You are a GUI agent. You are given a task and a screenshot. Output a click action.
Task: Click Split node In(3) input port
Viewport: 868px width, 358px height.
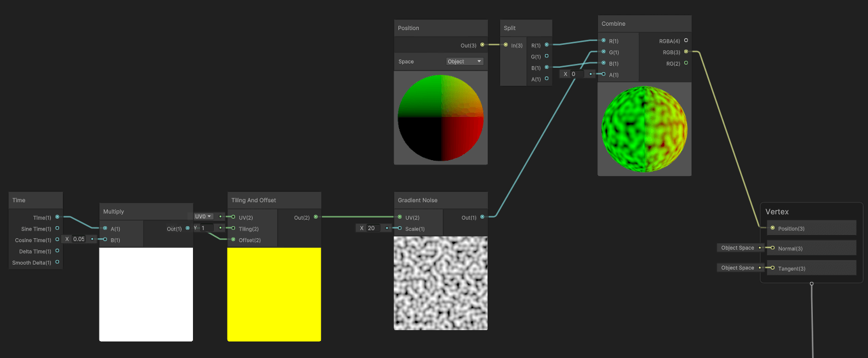tap(506, 45)
